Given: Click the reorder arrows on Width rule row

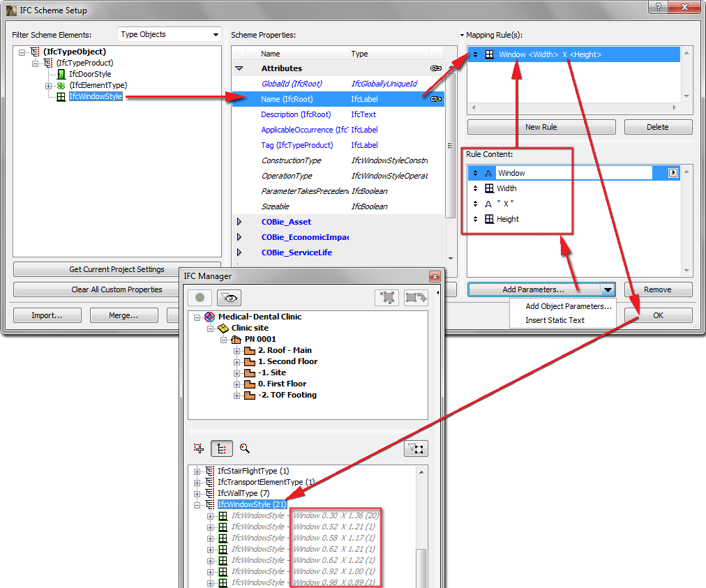Looking at the screenshot, I should click(476, 188).
